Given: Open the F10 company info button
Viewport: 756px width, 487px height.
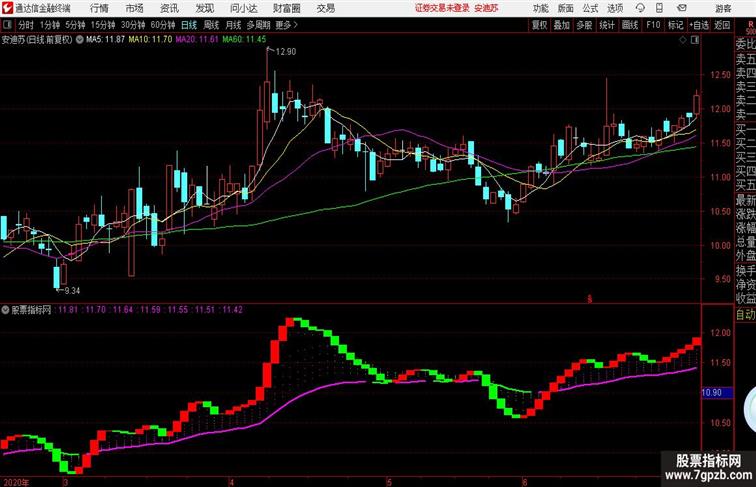Looking at the screenshot, I should point(653,25).
